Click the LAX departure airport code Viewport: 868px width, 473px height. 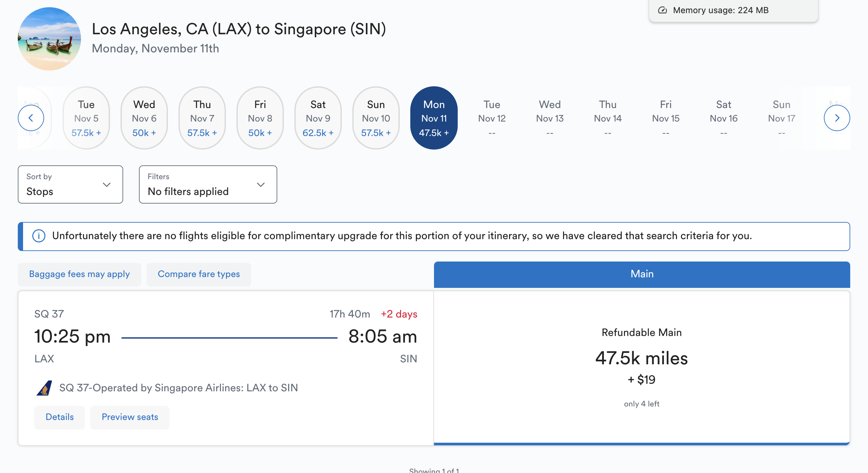[44, 359]
